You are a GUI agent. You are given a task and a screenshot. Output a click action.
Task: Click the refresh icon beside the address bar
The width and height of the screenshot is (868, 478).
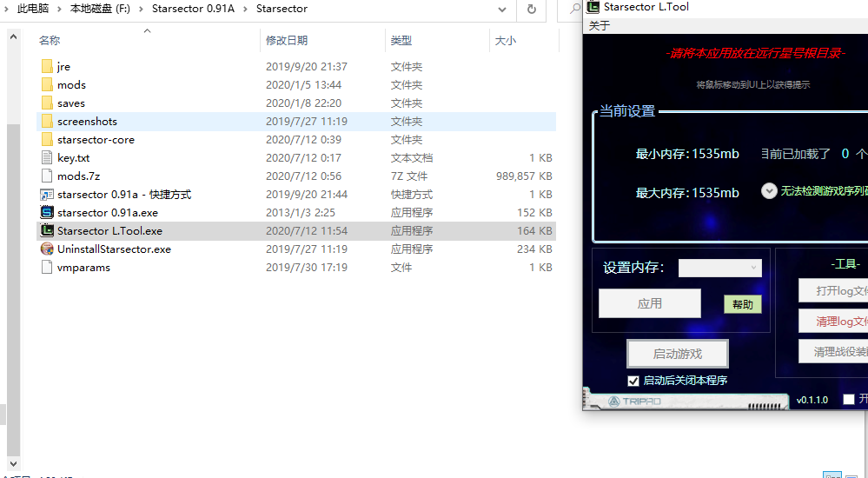pyautogui.click(x=531, y=10)
